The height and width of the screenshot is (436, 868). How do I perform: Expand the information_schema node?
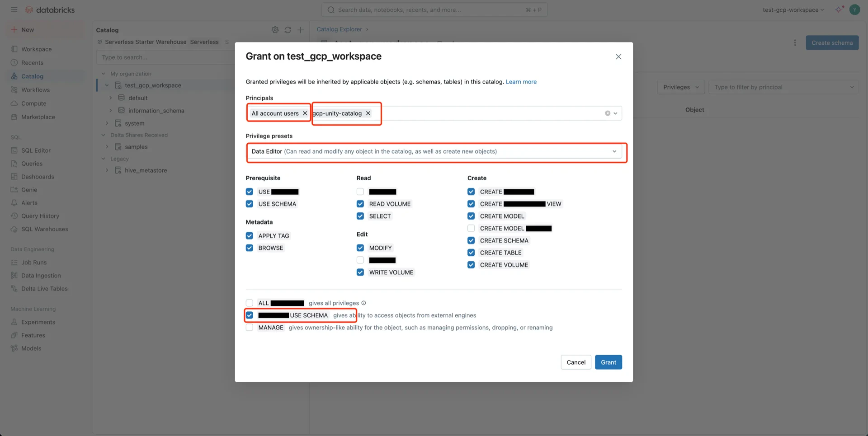(x=111, y=111)
